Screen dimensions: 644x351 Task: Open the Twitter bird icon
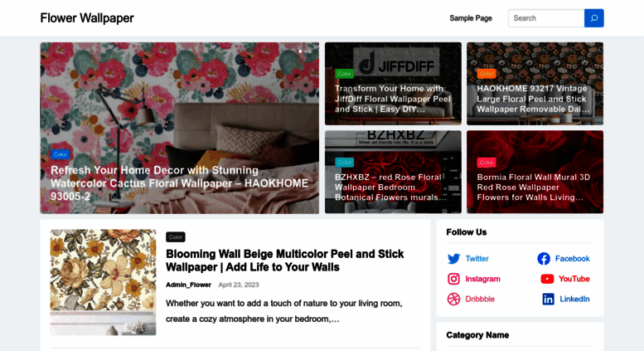pyautogui.click(x=453, y=259)
